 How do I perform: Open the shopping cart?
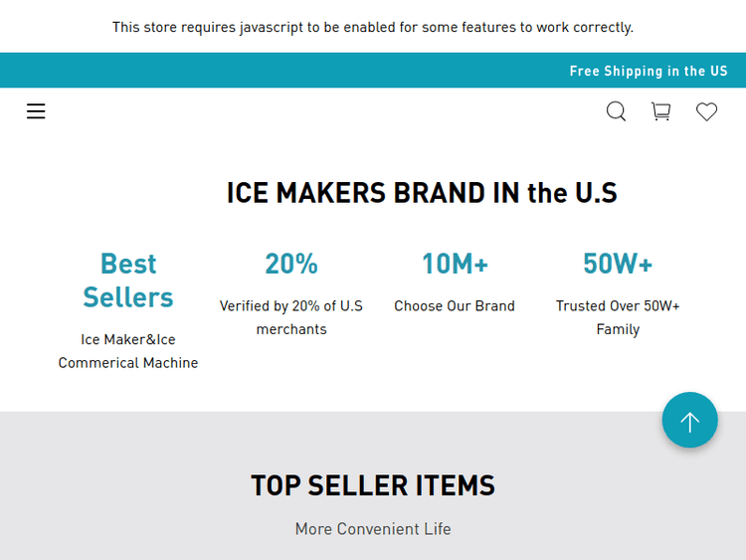pyautogui.click(x=660, y=111)
